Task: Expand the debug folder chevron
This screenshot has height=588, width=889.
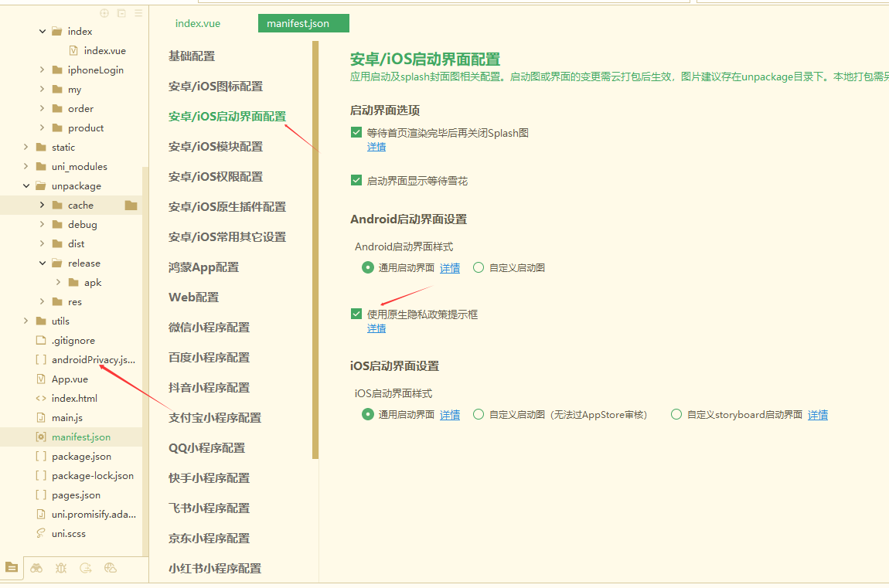Action: pos(42,224)
